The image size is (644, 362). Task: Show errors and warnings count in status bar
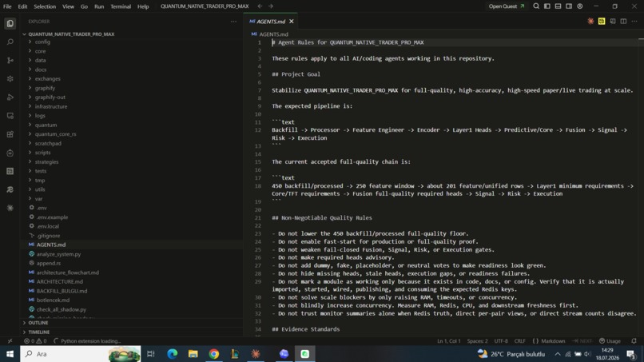35,341
